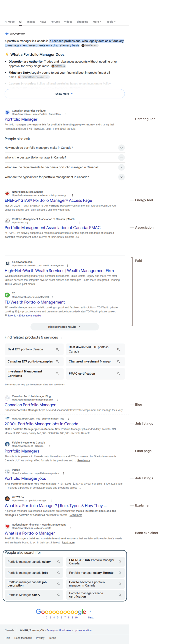180x644 pixels.
Task: Open ENERGY STAR Portfolio Manager Access Page
Action: point(48,200)
